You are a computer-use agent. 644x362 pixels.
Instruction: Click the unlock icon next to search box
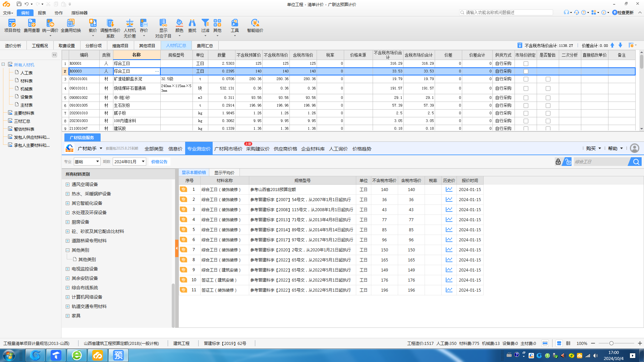(567, 162)
